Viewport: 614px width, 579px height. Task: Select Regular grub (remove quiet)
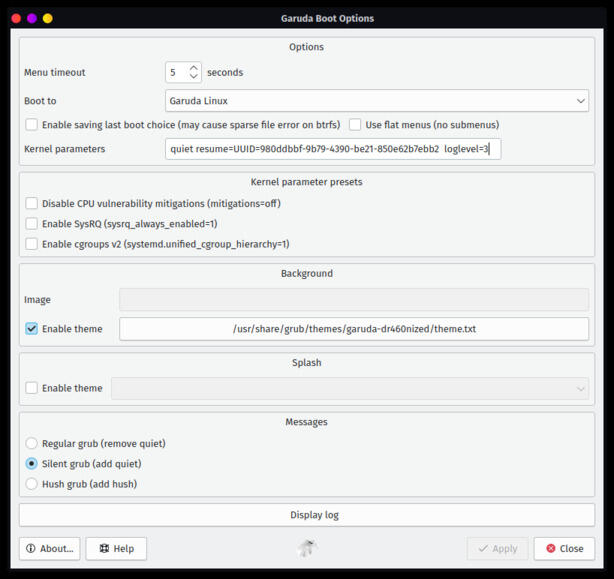(31, 444)
